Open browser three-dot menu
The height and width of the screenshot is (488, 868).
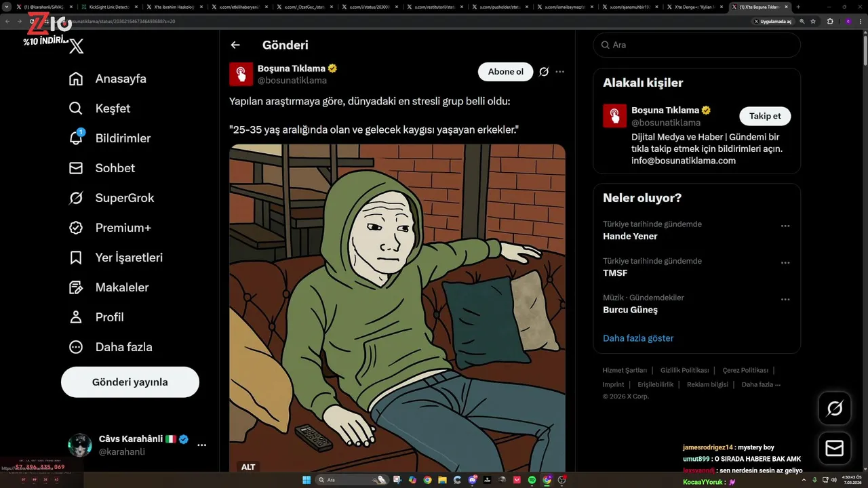[x=861, y=21]
